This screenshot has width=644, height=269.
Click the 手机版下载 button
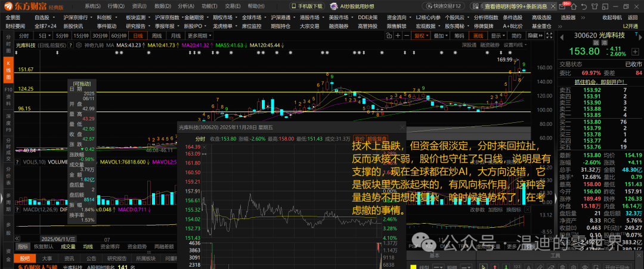point(307,6)
